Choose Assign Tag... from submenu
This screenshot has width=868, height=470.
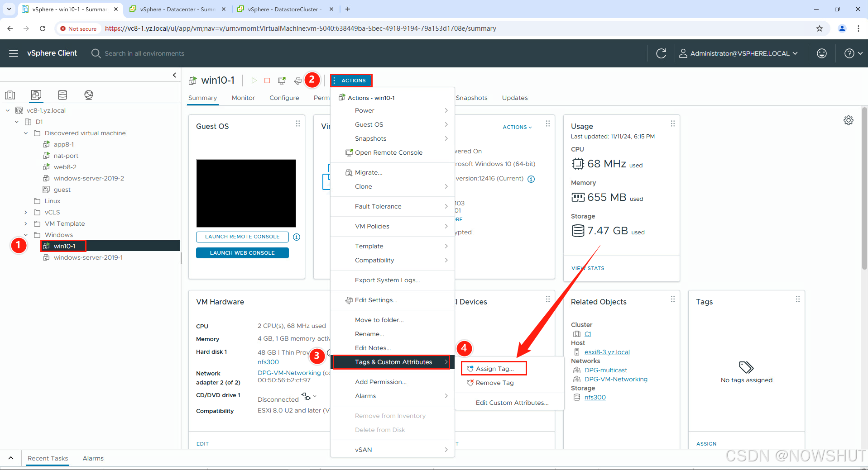pyautogui.click(x=494, y=369)
